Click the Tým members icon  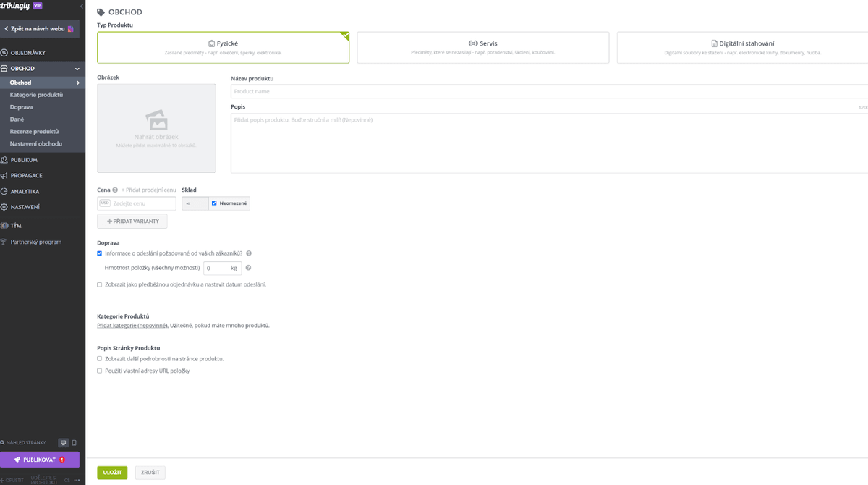point(4,226)
